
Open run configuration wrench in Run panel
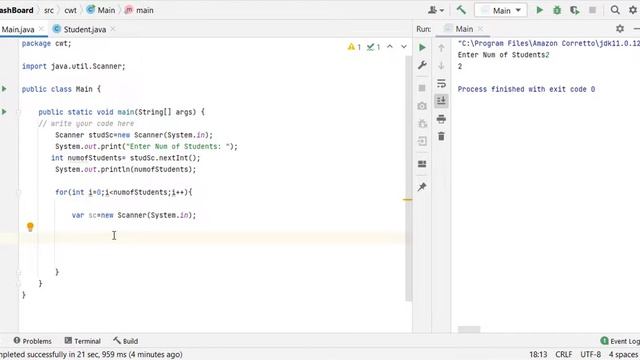pos(422,65)
